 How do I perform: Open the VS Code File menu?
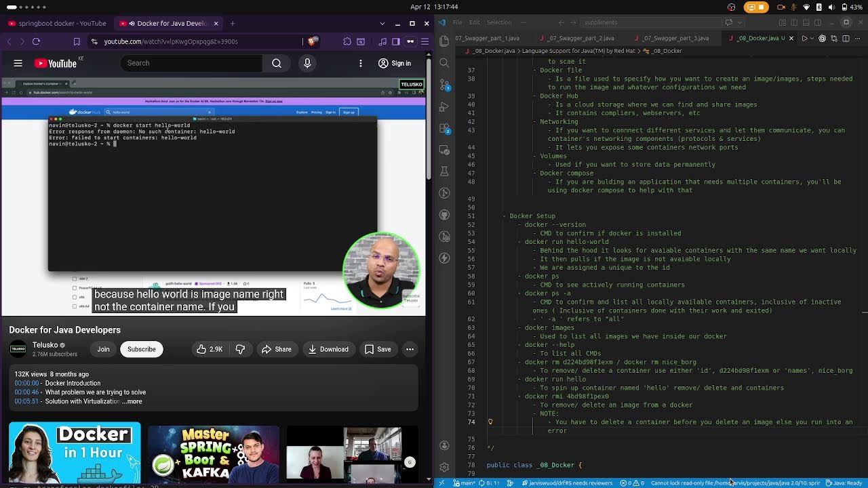point(458,22)
